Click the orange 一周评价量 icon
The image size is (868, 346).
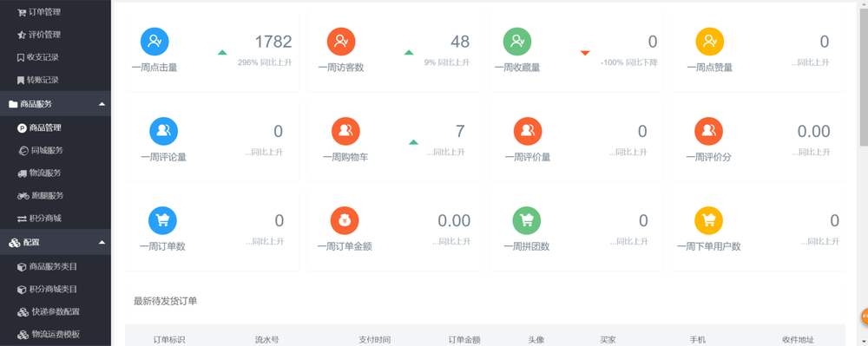point(528,131)
